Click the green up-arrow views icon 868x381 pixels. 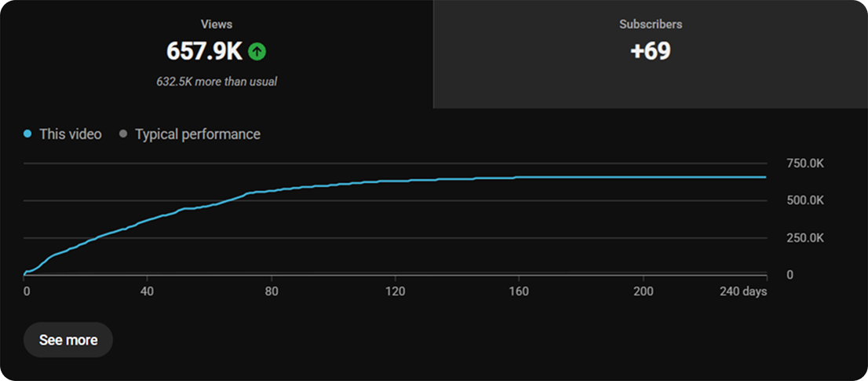coord(257,52)
